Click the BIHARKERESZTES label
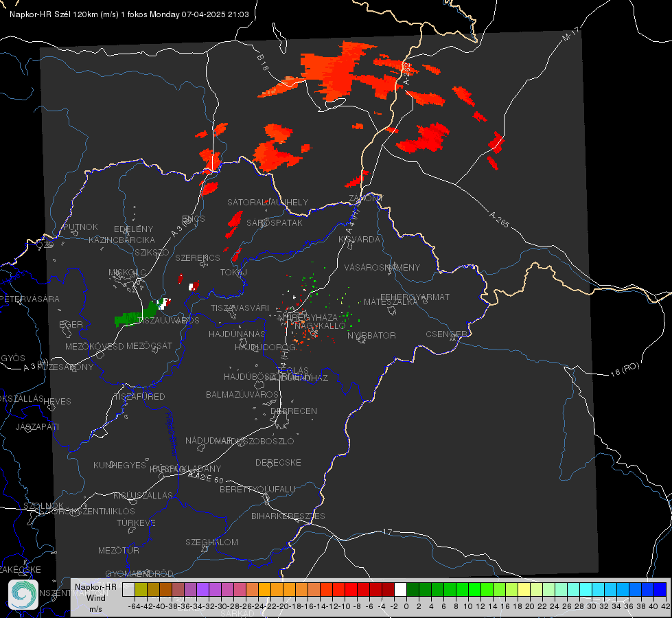Viewport: 672px width, 618px height. point(288,516)
